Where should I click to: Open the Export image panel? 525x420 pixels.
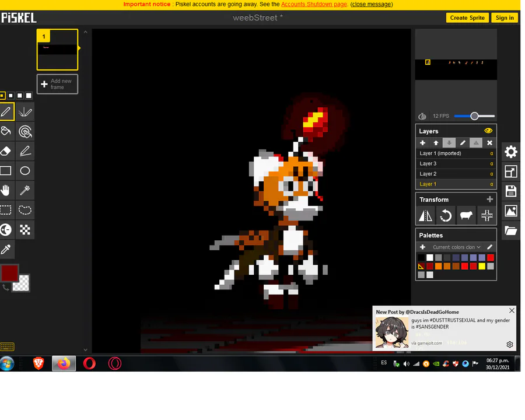[x=511, y=211]
